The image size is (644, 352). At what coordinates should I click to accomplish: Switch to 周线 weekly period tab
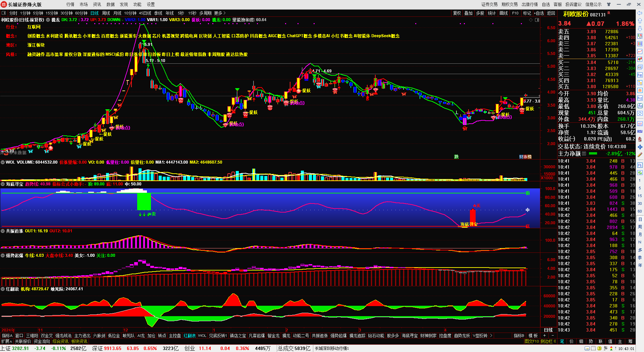[x=106, y=13]
